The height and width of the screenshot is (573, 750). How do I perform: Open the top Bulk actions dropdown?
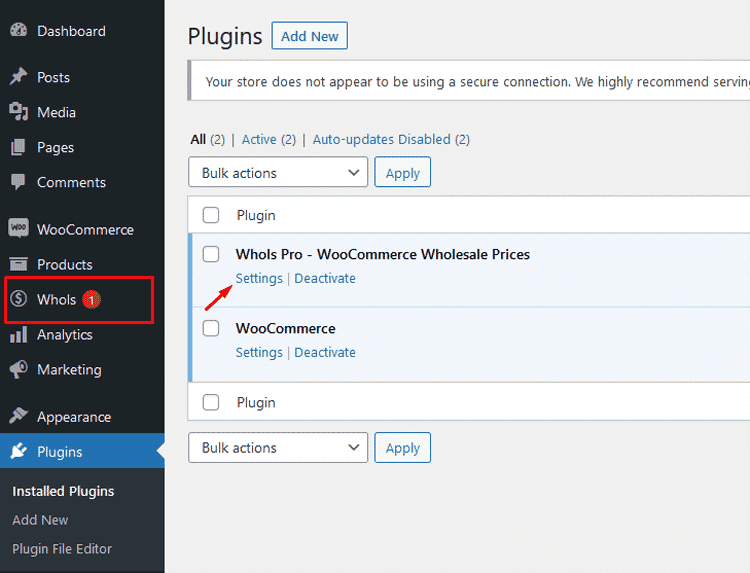tap(278, 172)
